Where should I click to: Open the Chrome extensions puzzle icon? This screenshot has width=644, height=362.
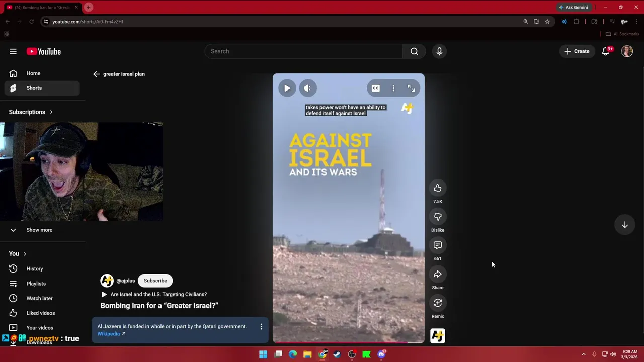pyautogui.click(x=577, y=22)
